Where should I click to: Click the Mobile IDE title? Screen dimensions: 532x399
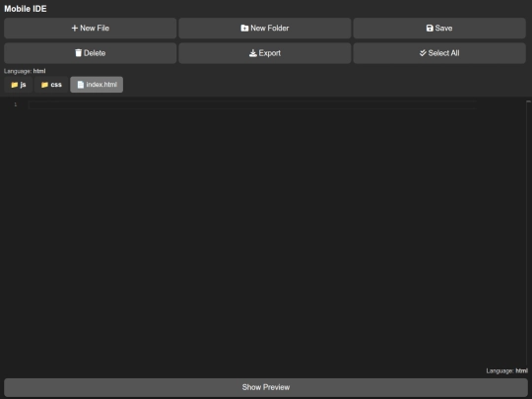25,9
